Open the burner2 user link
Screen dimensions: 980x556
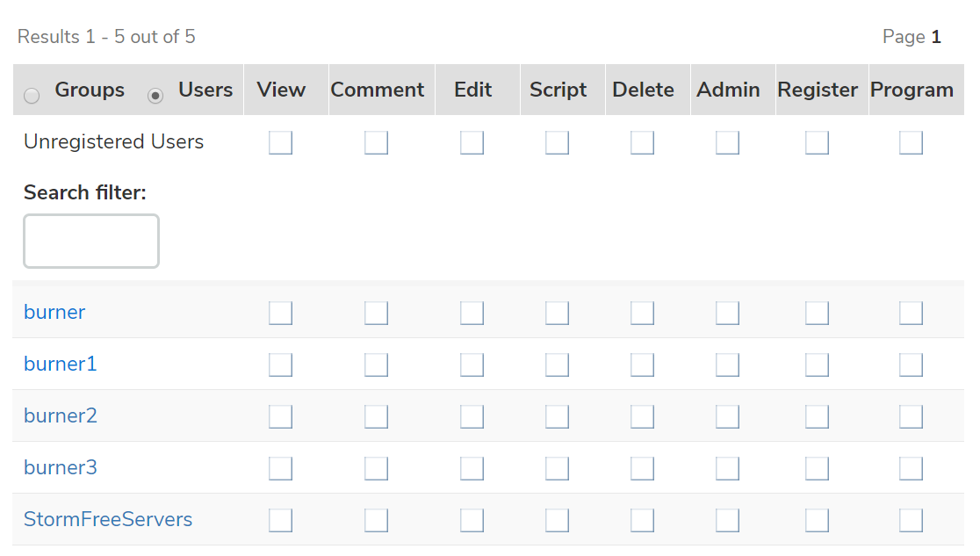click(x=61, y=415)
